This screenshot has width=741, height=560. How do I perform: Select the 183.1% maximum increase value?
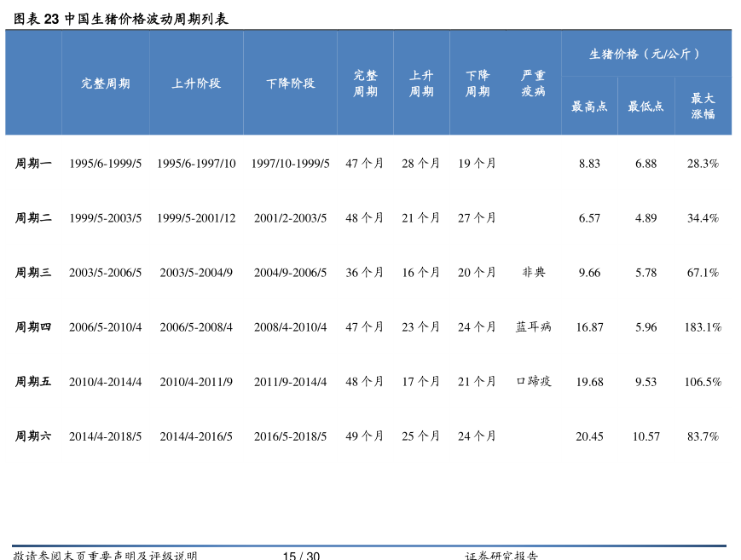703,327
